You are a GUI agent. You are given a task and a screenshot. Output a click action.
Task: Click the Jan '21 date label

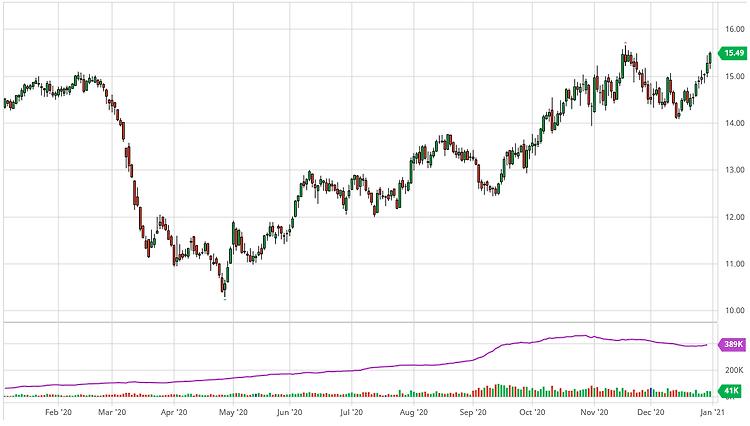tap(713, 412)
